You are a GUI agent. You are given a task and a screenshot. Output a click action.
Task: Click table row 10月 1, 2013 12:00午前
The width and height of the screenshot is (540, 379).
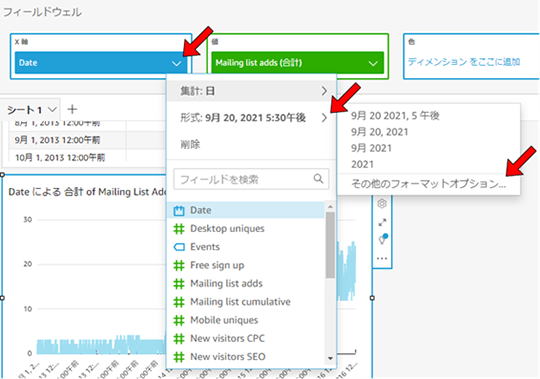click(60, 158)
